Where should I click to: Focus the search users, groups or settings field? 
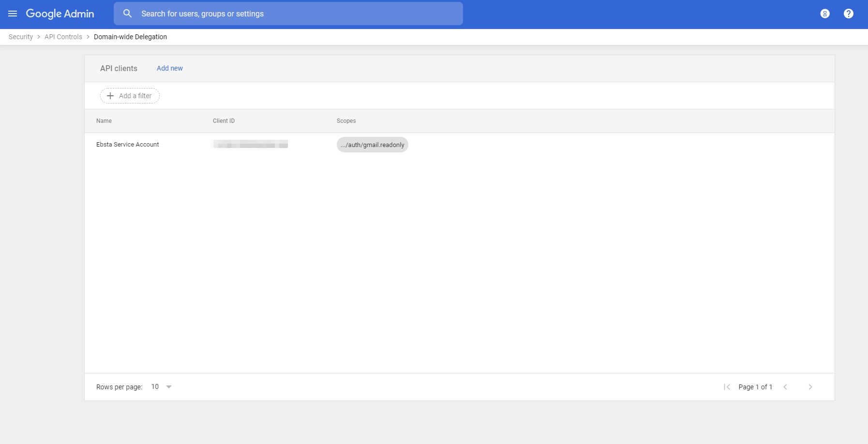click(290, 14)
